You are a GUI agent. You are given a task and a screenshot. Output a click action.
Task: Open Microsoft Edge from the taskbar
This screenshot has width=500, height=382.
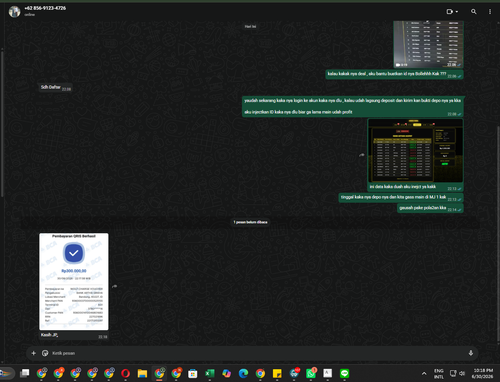[243, 373]
